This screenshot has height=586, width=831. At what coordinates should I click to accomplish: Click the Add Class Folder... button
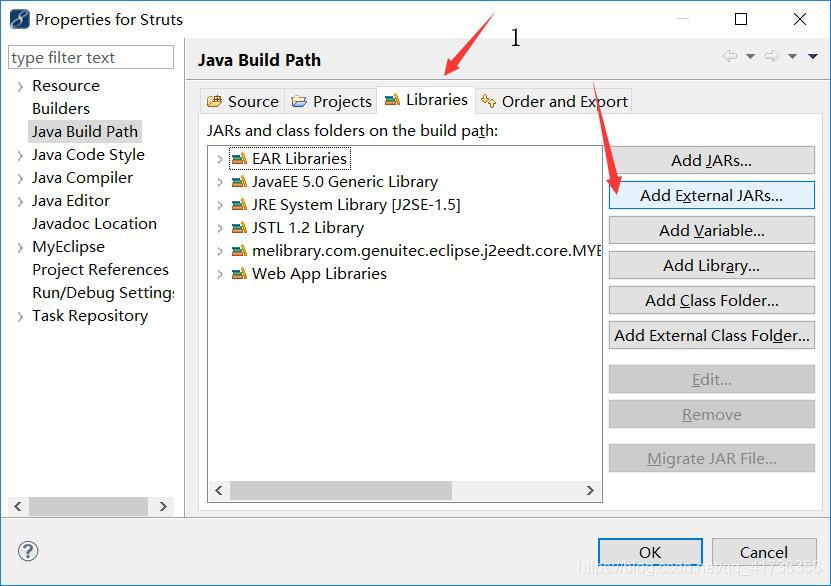(x=711, y=300)
